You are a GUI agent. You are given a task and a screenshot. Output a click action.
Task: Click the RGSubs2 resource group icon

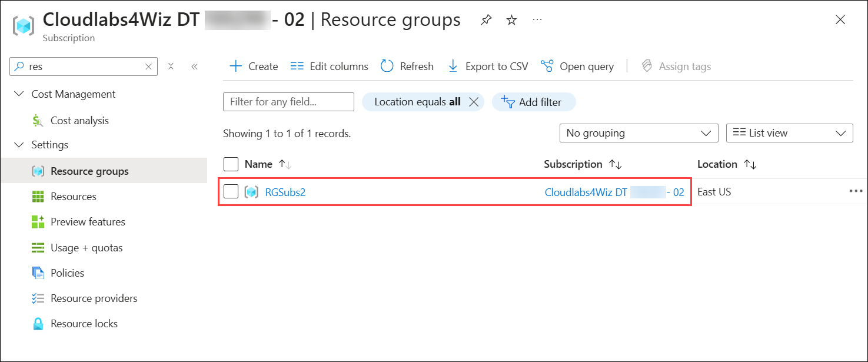tap(251, 192)
